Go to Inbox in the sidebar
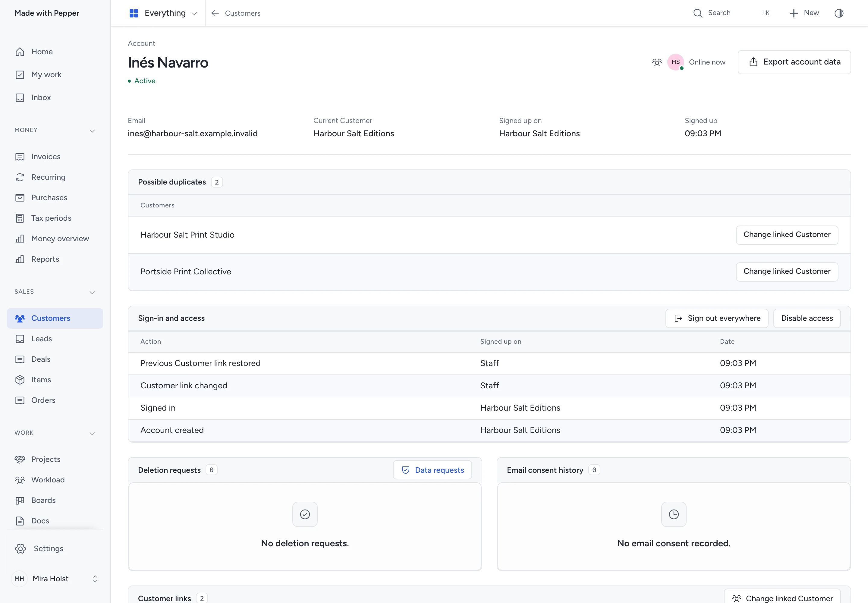 [55, 97]
